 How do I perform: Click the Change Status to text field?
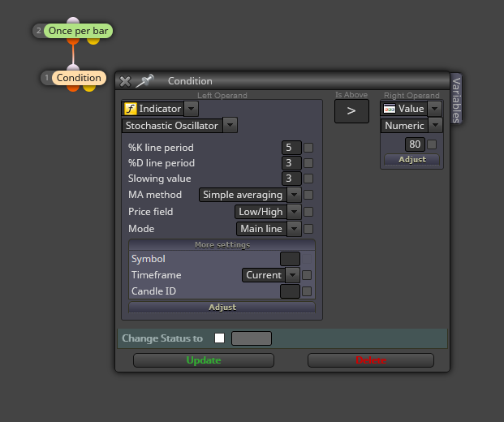click(252, 338)
